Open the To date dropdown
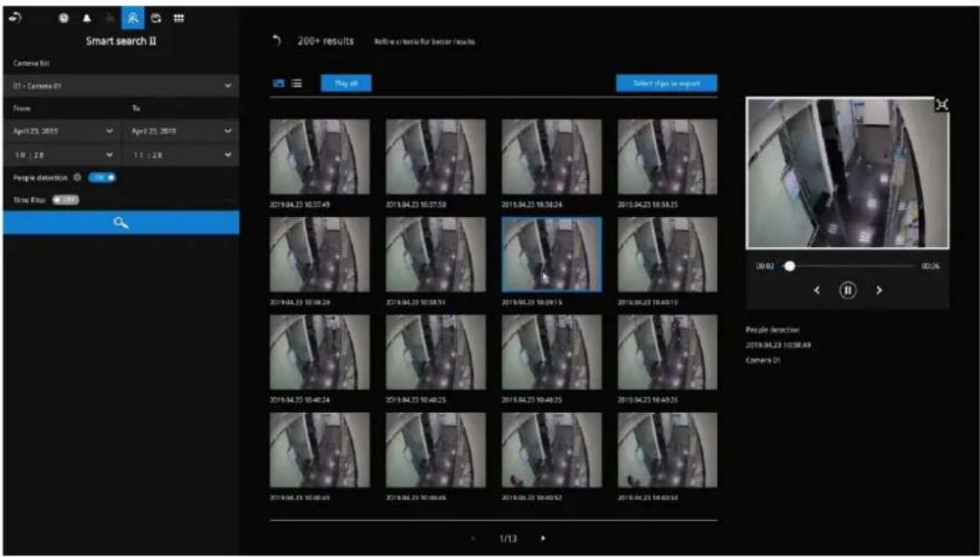980x557 pixels. (181, 132)
